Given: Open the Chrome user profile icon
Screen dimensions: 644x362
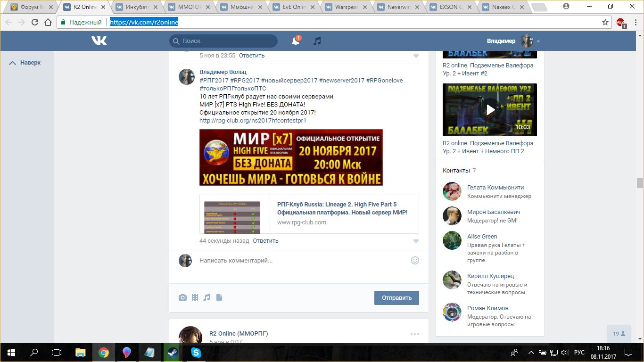Looking at the screenshot, I should 566,6.
